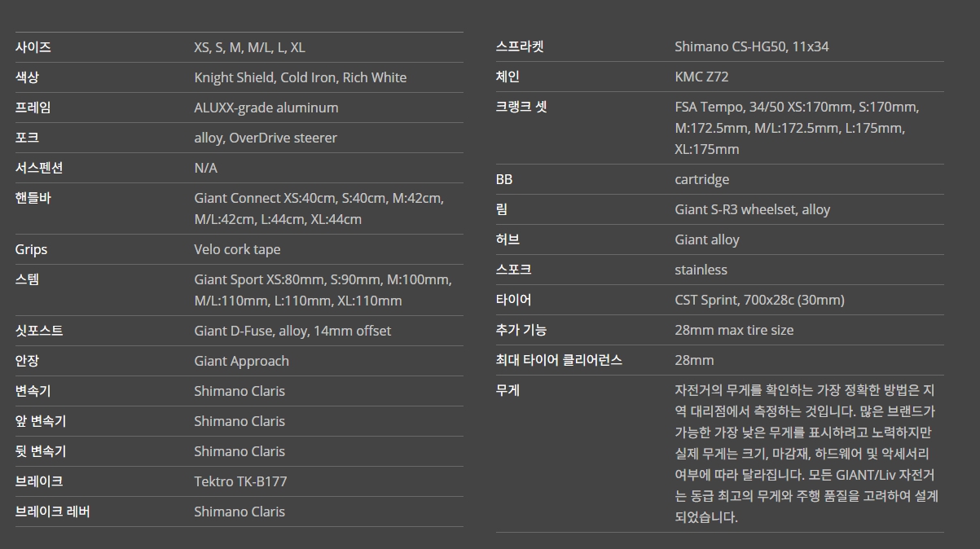Click the 무게 row label

pos(508,390)
